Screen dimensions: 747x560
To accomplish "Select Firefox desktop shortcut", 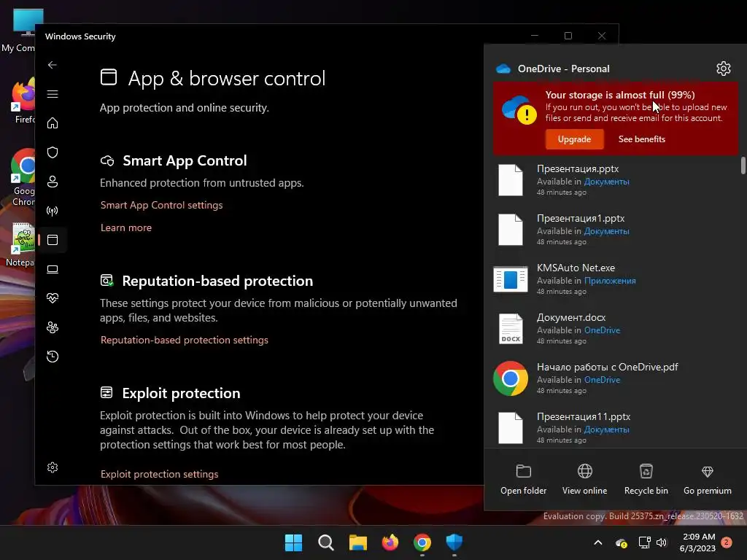I will [x=23, y=100].
